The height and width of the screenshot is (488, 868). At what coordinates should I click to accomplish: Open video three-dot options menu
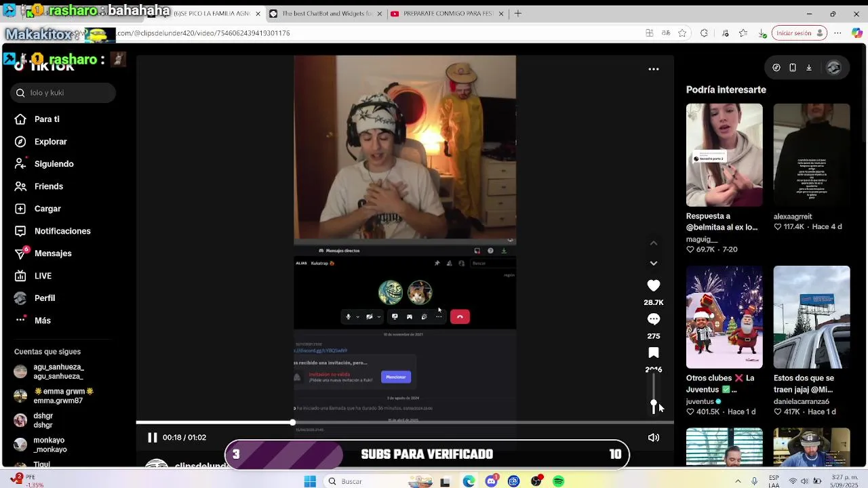click(x=654, y=69)
